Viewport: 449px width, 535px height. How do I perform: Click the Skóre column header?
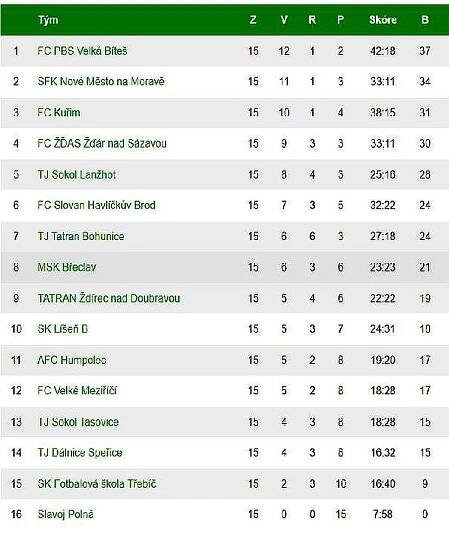point(383,20)
